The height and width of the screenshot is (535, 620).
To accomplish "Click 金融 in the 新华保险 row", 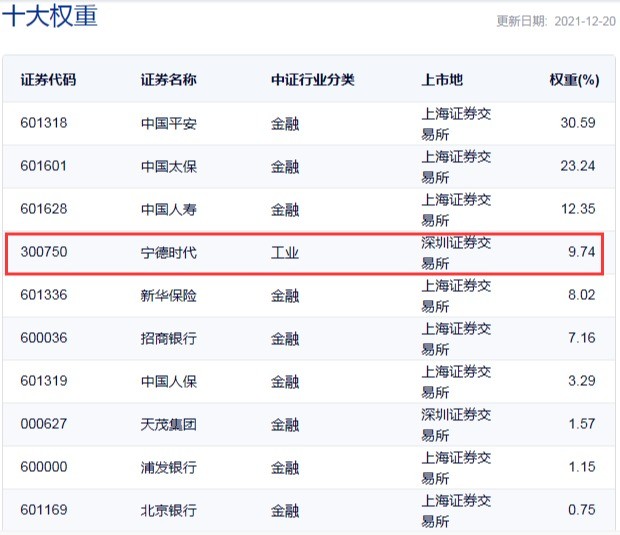I will point(285,296).
